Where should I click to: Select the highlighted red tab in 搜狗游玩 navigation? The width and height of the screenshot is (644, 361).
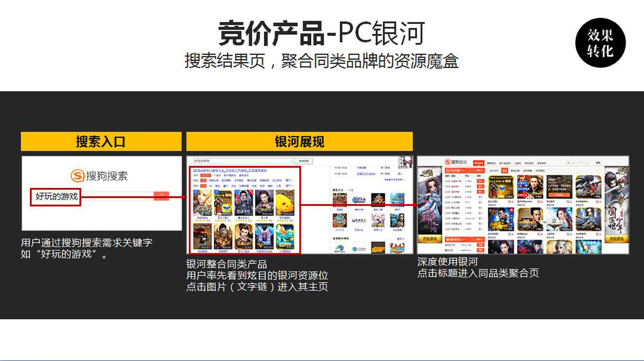478,163
